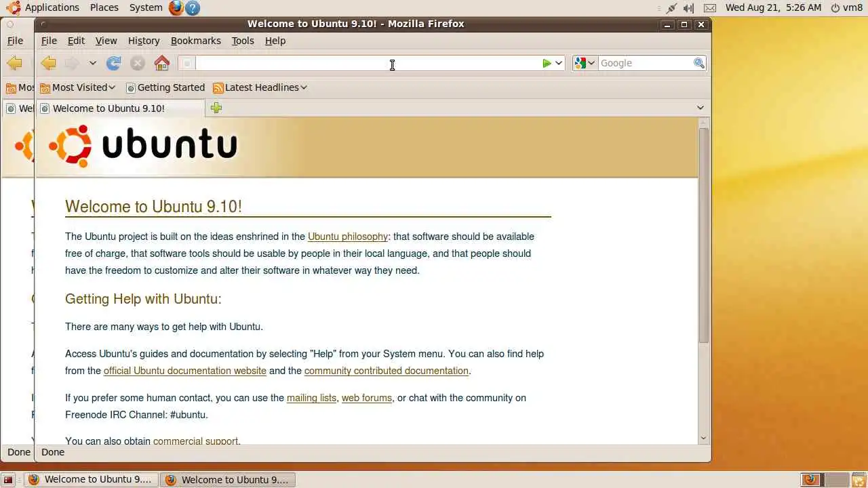
Task: Click the scrollbar down arrow
Action: click(703, 439)
